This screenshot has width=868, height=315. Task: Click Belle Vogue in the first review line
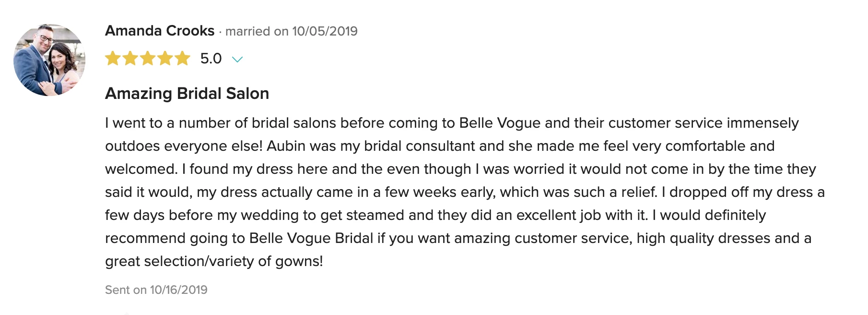tap(500, 123)
